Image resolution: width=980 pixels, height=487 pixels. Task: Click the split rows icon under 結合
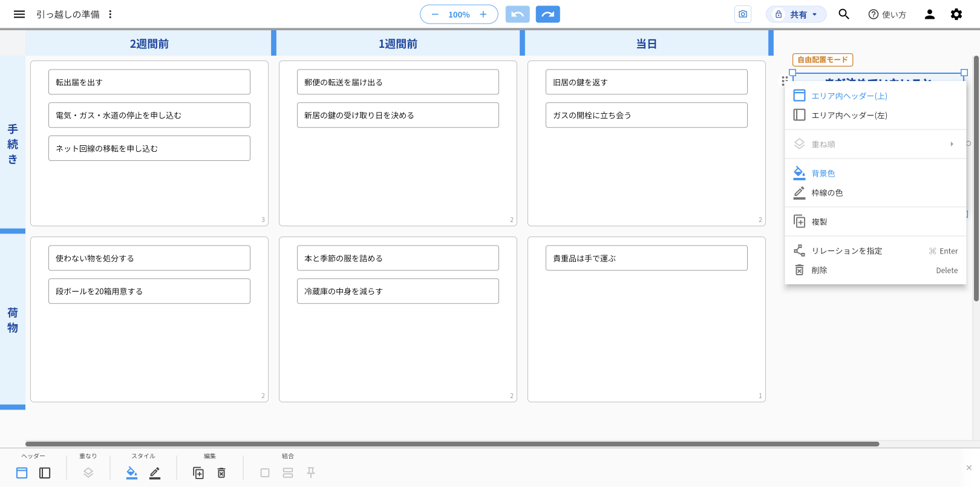288,473
